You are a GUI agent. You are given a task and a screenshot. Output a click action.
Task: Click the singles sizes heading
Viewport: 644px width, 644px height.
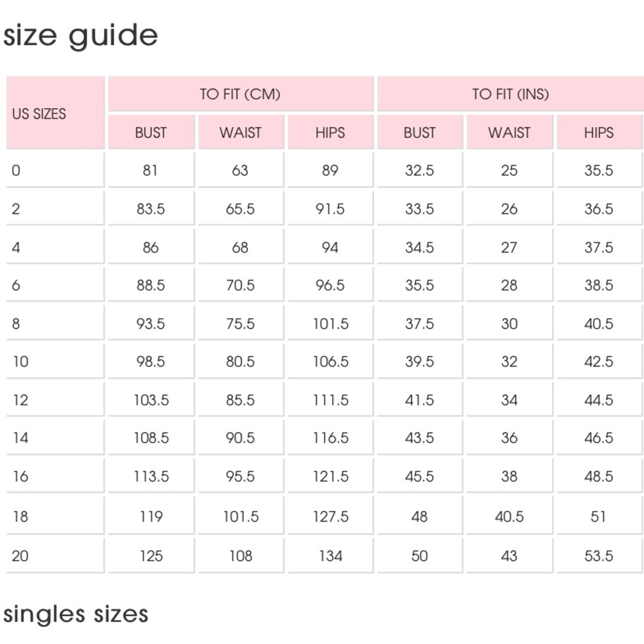pyautogui.click(x=75, y=615)
